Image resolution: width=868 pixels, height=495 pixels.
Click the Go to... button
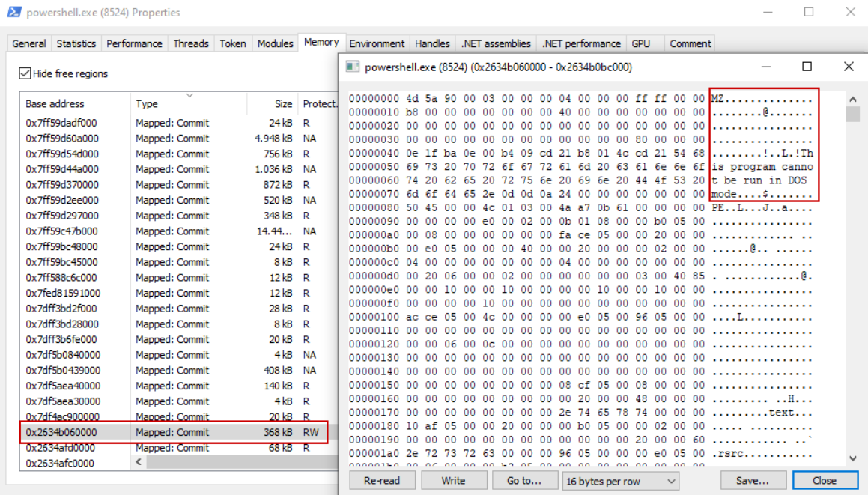point(523,481)
